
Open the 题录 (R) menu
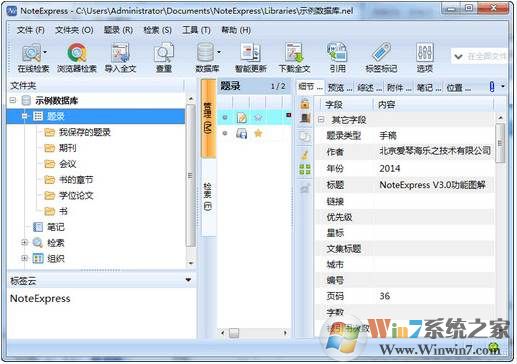118,30
